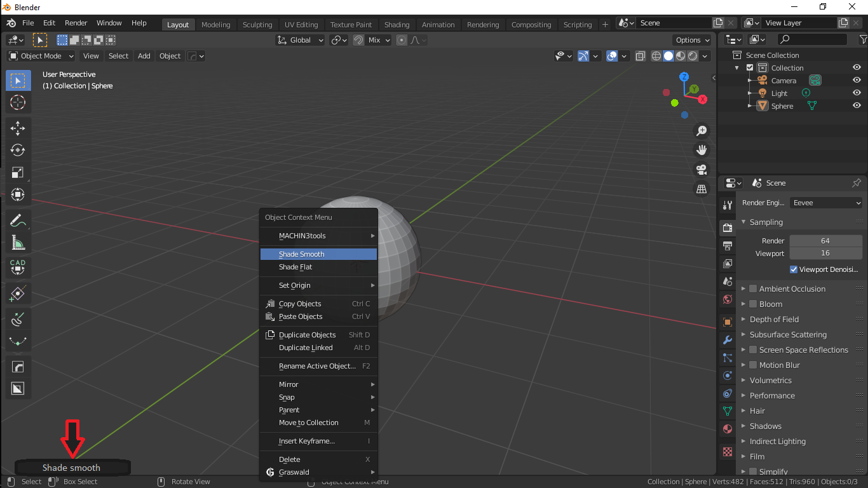Image resolution: width=868 pixels, height=488 pixels.
Task: Toggle the camera view icon
Action: 702,170
